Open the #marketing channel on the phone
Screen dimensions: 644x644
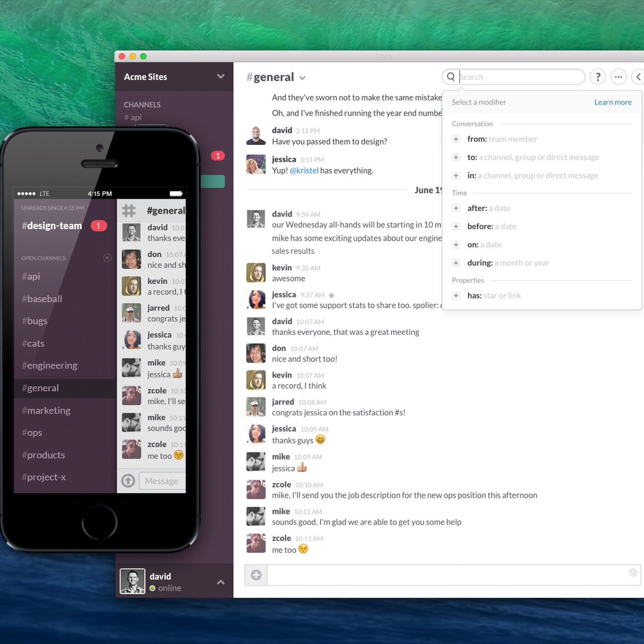46,410
